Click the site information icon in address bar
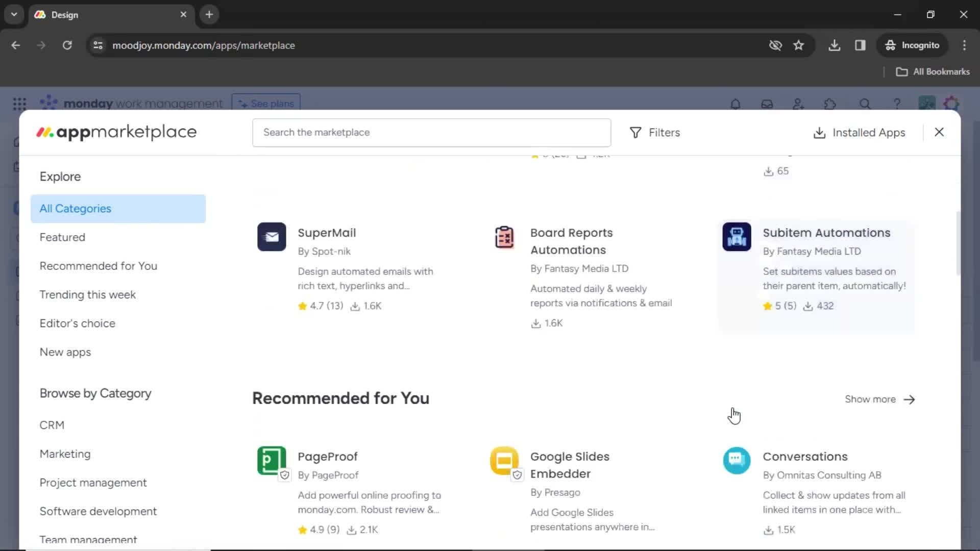 coord(98,45)
